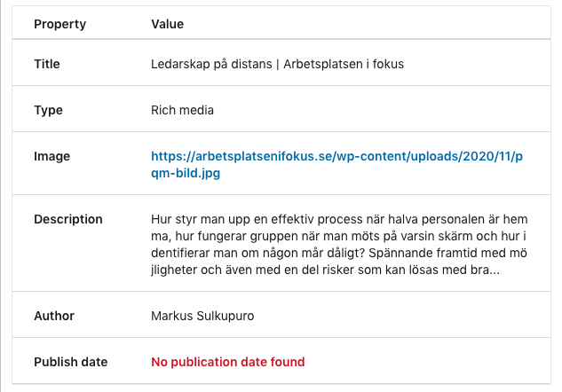
Task: Click the description text starting 'Hur styr man'
Action: pos(339,244)
